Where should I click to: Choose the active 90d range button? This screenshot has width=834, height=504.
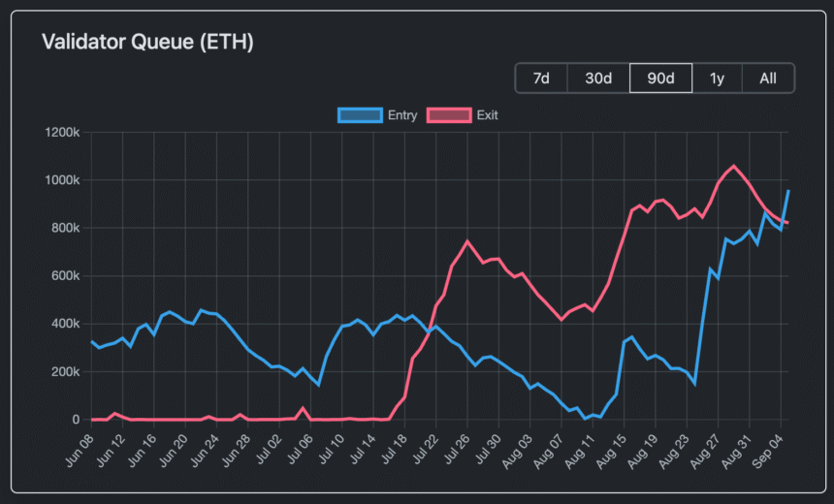coord(660,79)
